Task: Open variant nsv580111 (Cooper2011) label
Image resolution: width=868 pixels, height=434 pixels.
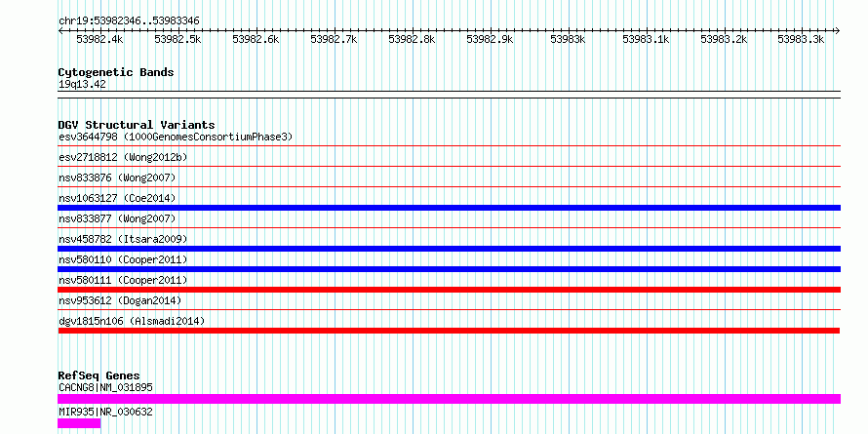Action: [123, 280]
